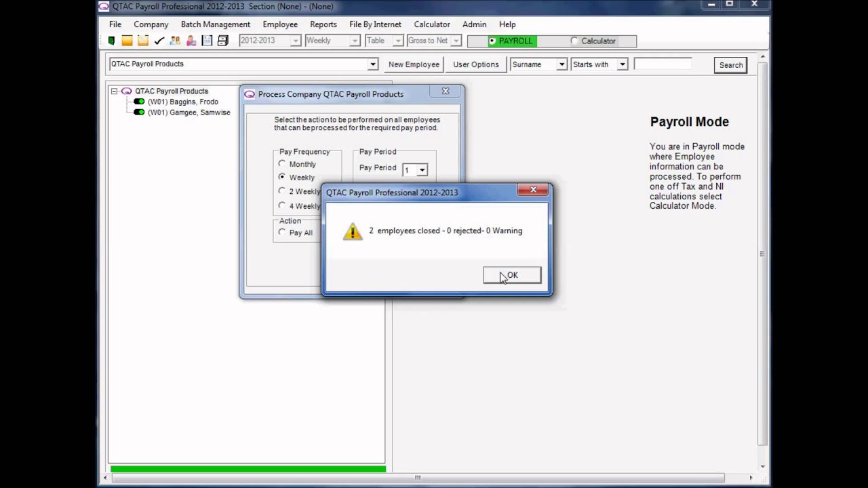Click the Search button

[x=731, y=65]
